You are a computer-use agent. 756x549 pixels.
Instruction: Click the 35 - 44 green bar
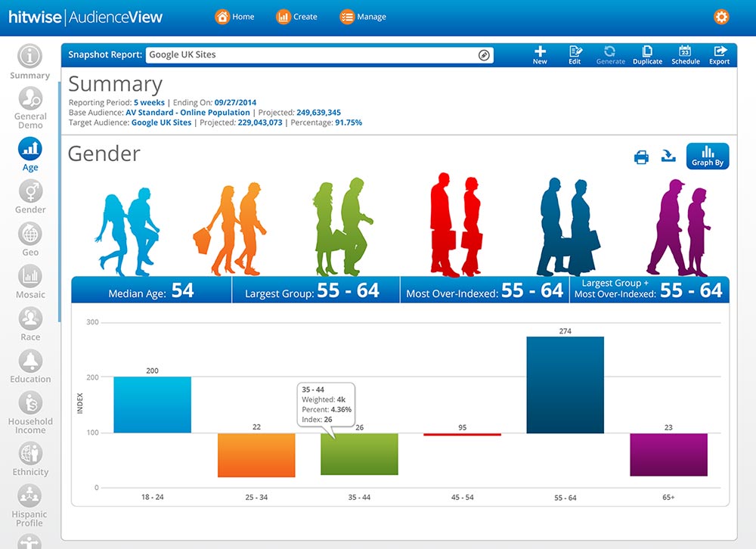pos(359,454)
